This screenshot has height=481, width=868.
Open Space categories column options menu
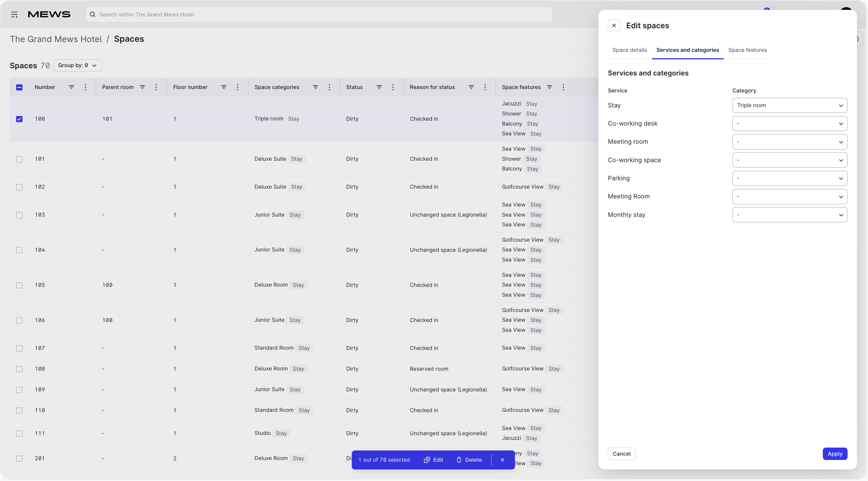329,87
